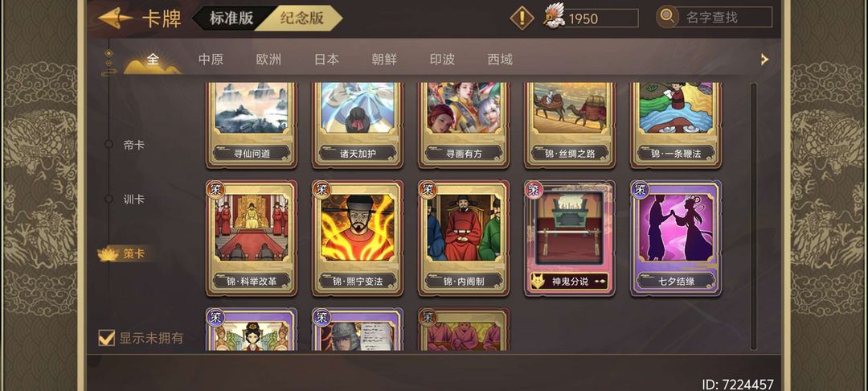Image resolution: width=868 pixels, height=391 pixels.
Task: Select the 中原 region filter
Action: (211, 60)
